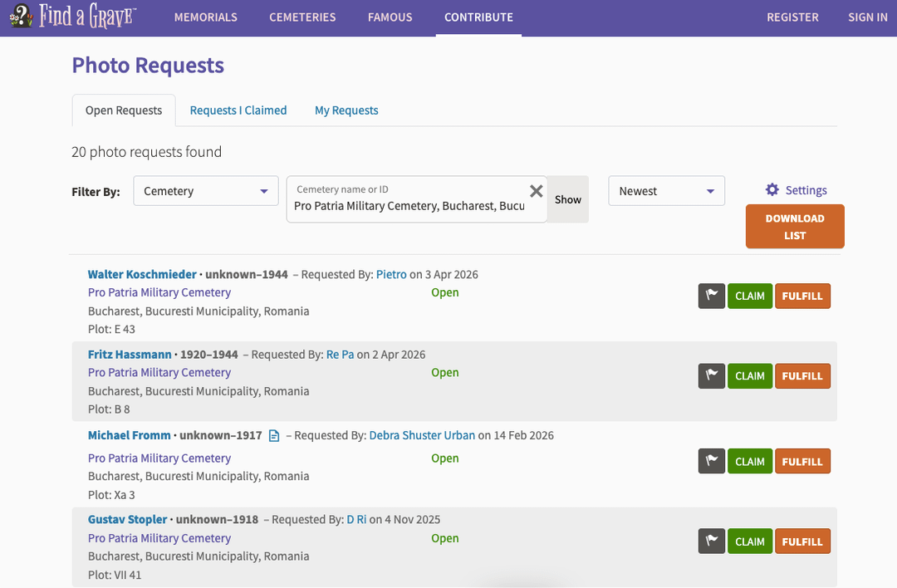Image resolution: width=897 pixels, height=588 pixels.
Task: Open the Newest sort dropdown
Action: [666, 191]
